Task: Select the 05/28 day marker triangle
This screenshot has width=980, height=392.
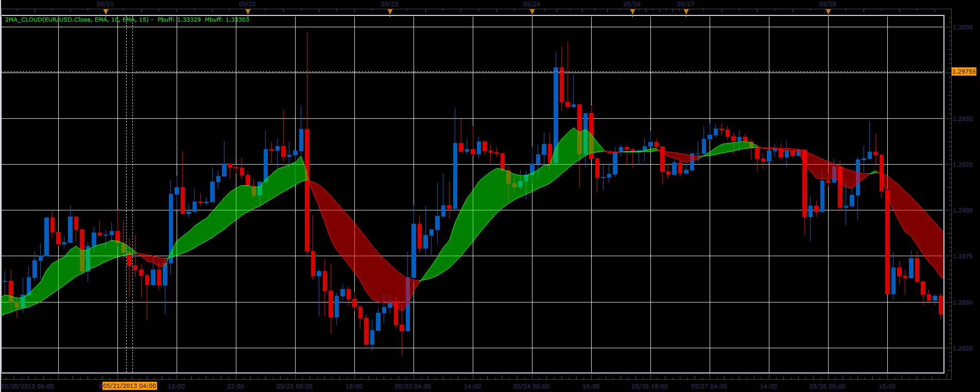Action: (828, 11)
